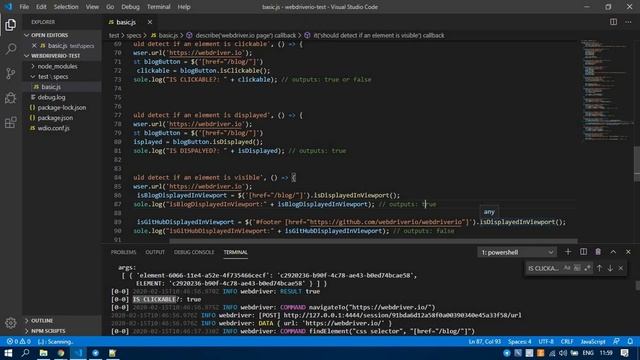Toggle Use Regular Expression in terminal find
Screen dimensions: 640x360
[x=587, y=268]
